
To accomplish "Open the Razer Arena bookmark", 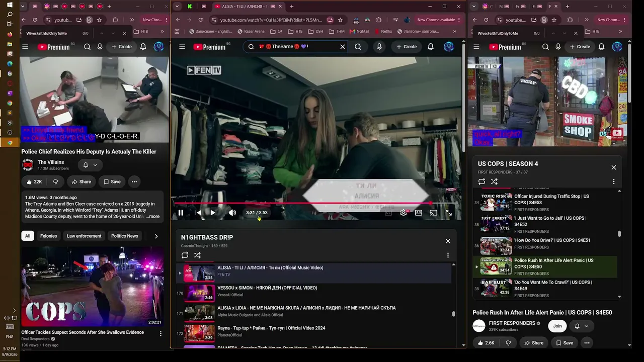I will click(250, 31).
